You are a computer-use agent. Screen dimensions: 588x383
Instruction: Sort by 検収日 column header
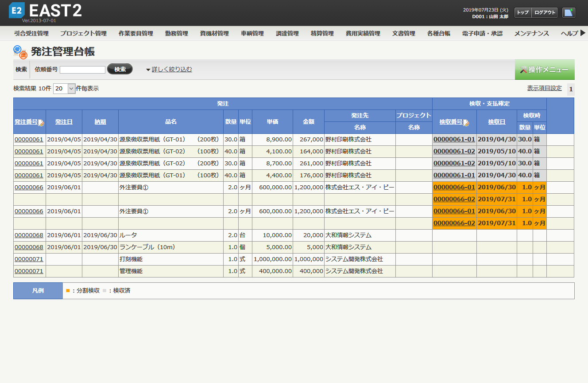[x=497, y=122]
